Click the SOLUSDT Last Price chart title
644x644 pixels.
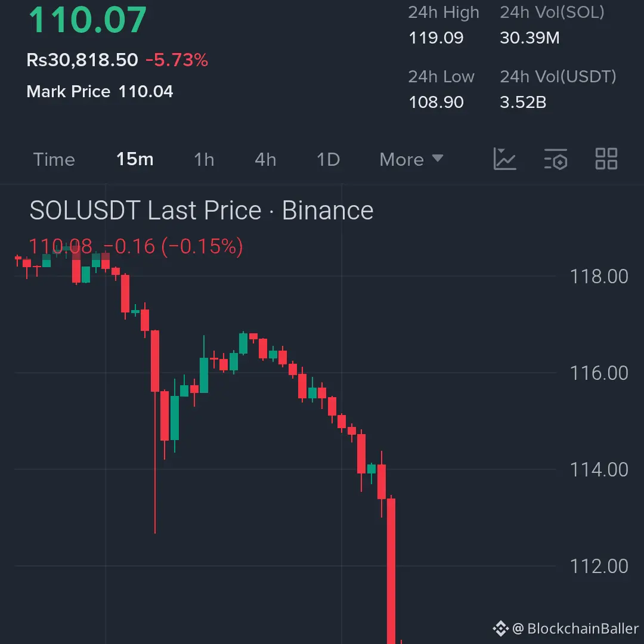(x=202, y=210)
